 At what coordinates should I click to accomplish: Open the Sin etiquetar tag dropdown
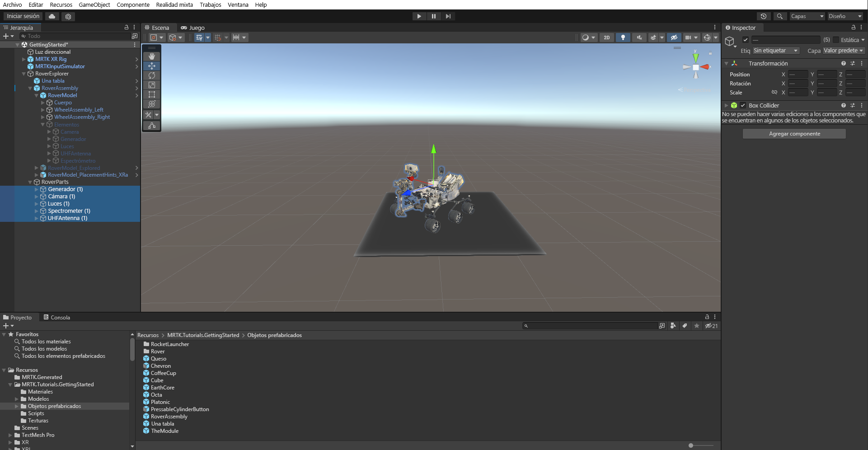point(776,51)
